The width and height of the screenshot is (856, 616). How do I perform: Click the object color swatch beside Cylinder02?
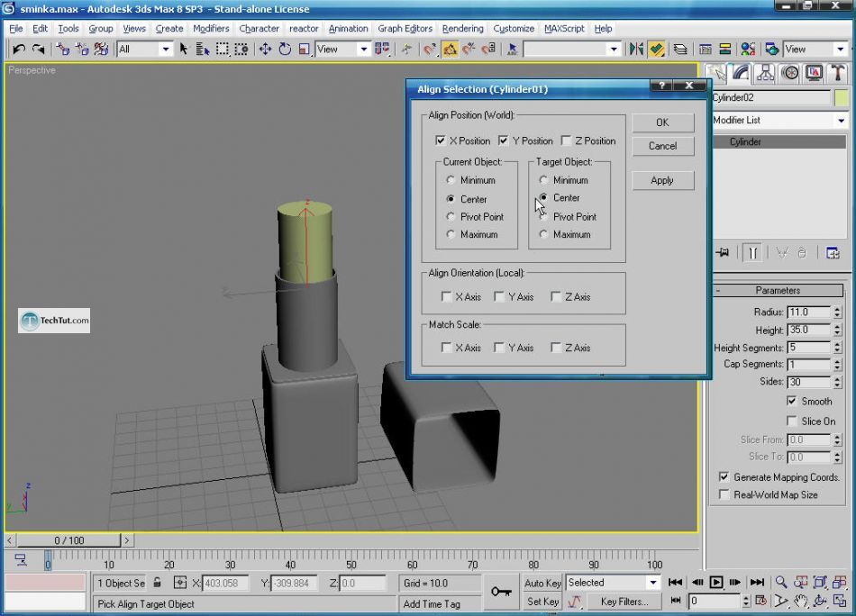841,97
